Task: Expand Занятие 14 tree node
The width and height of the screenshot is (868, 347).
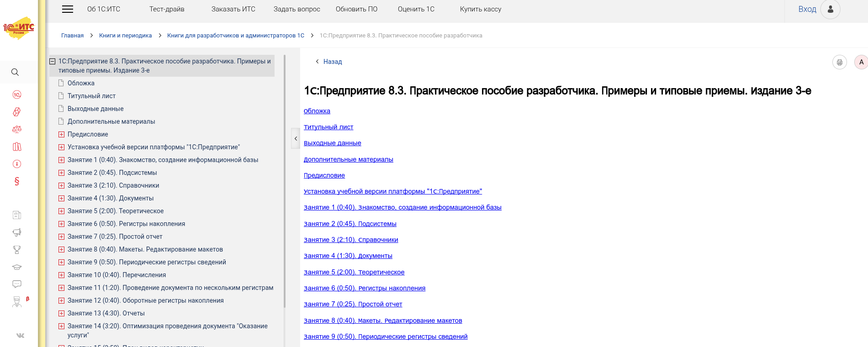Action: click(61, 326)
